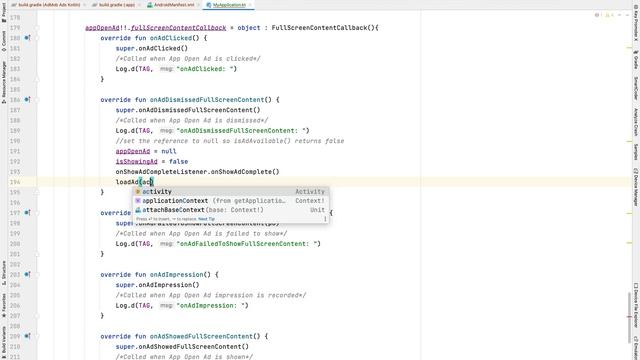Click the editor vertical scrollbar thumb
Image resolution: width=640 pixels, height=360 pixels.
click(629, 317)
